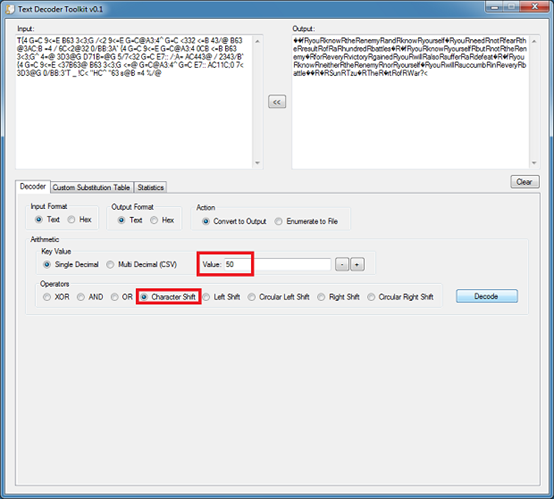The width and height of the screenshot is (554, 499).
Task: Click the Output box scroll down arrow
Action: pos(534,163)
